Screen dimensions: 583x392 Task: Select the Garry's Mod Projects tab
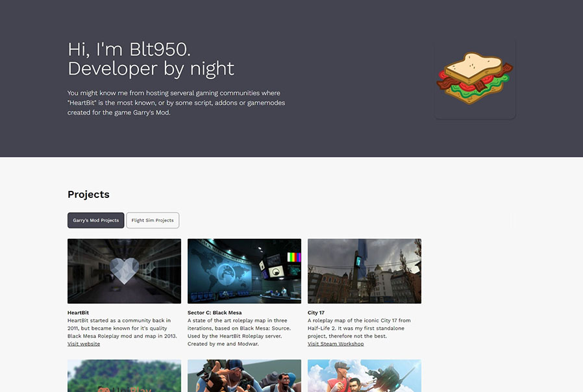pos(95,220)
